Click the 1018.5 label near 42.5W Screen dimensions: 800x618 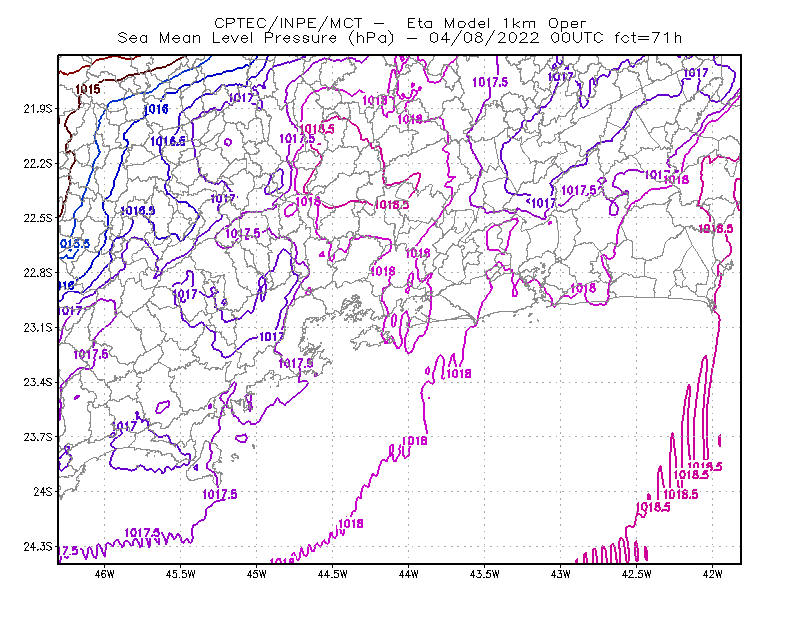point(653,507)
